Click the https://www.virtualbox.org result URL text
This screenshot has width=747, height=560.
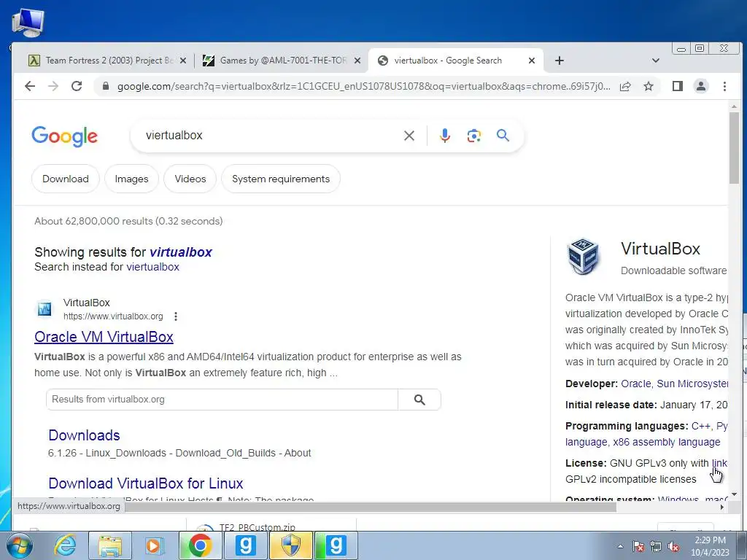click(x=113, y=316)
